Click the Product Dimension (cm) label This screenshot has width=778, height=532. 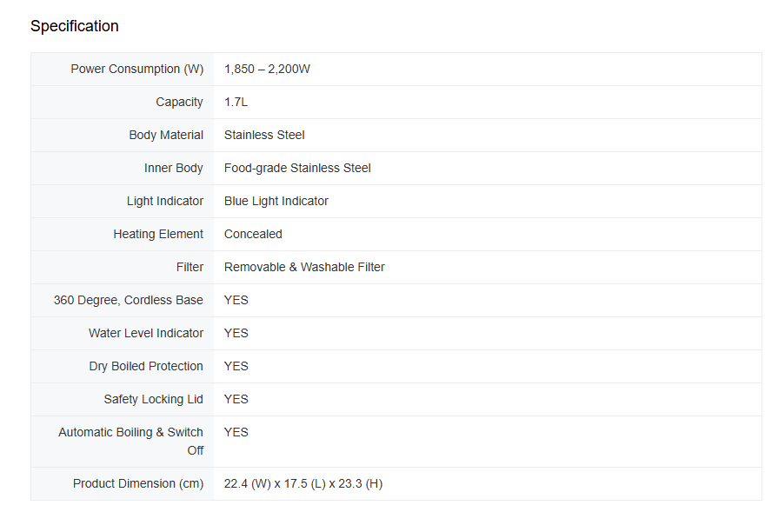click(x=138, y=484)
